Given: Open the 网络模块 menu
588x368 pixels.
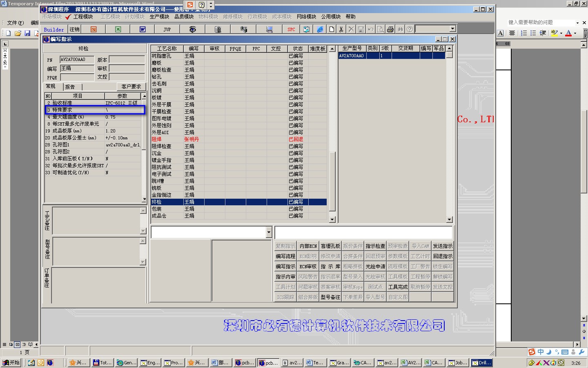Looking at the screenshot, I should (x=306, y=17).
